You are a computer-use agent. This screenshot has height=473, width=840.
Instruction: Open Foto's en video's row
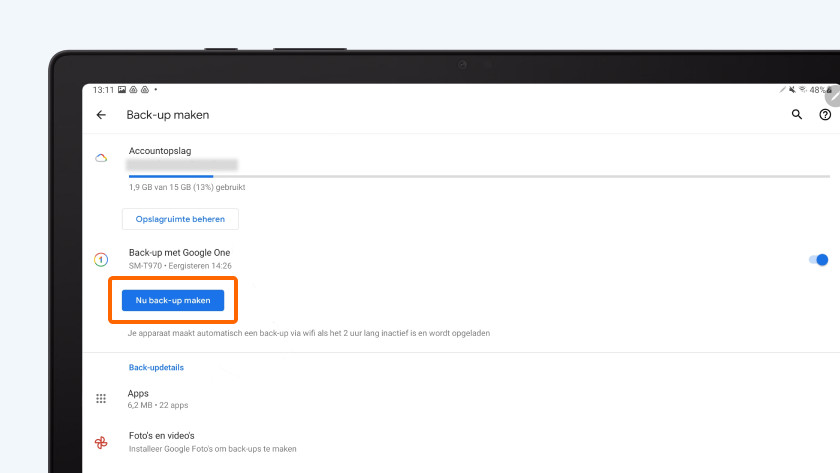461,442
